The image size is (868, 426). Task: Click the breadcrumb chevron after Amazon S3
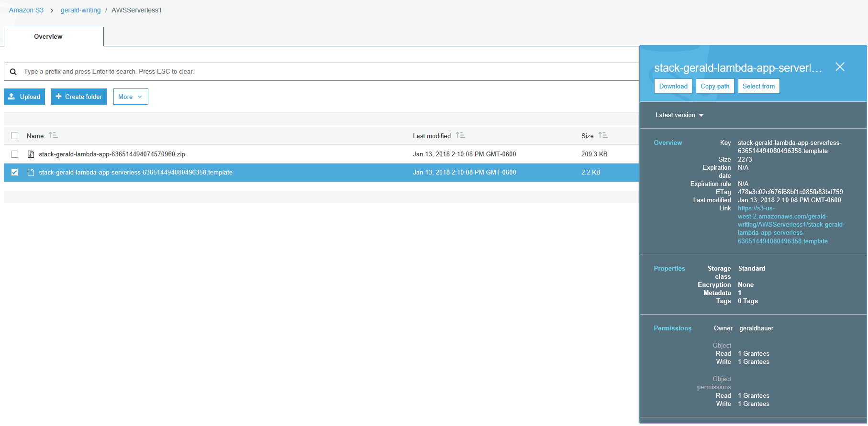point(52,11)
